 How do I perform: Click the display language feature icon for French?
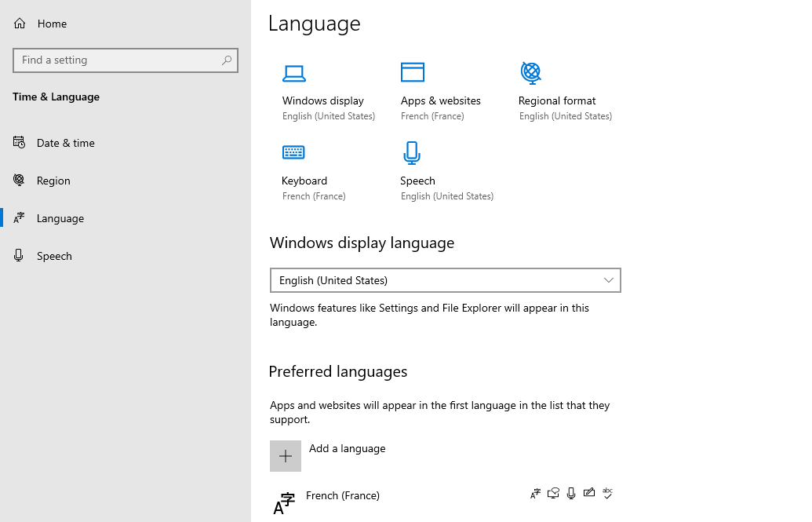(536, 494)
